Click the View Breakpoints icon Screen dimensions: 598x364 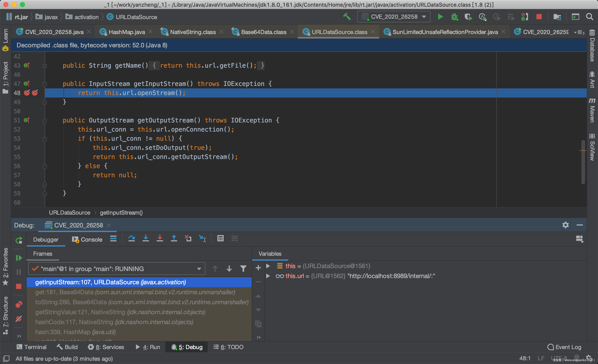[19, 304]
